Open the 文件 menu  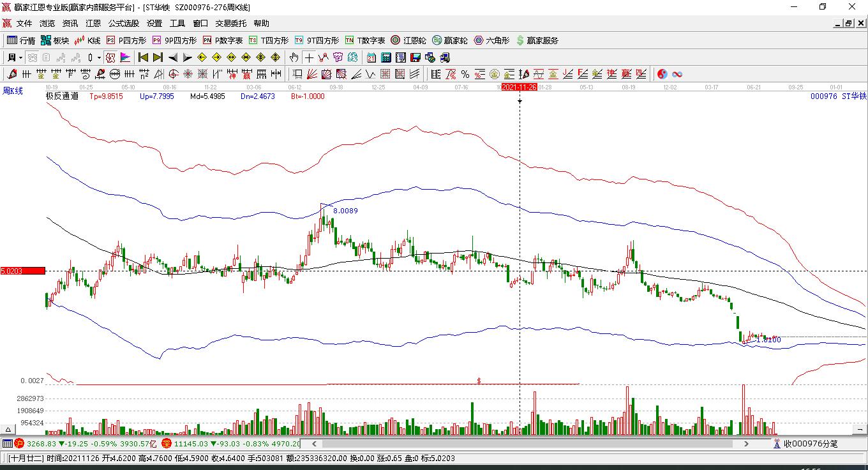24,24
